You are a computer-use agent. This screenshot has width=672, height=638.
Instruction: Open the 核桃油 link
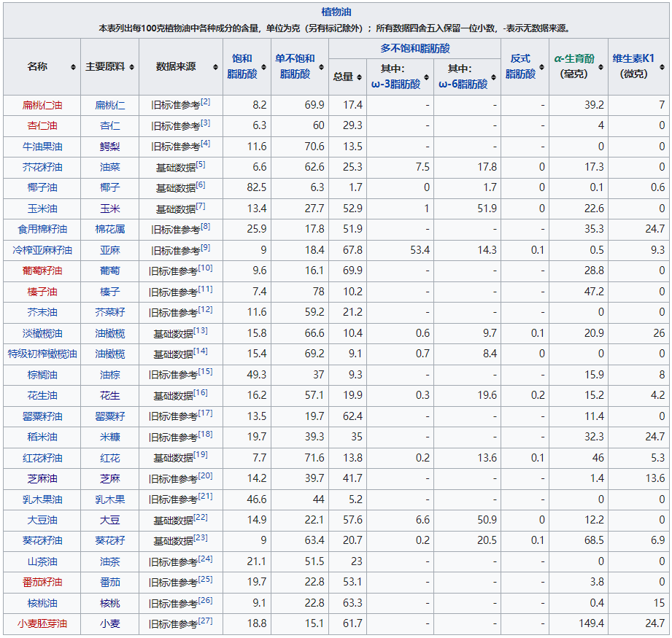pyautogui.click(x=42, y=603)
